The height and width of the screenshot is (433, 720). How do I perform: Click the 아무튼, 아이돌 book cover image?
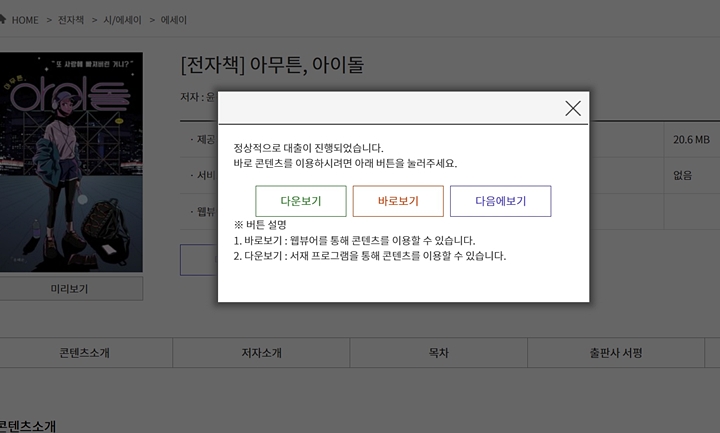pyautogui.click(x=71, y=162)
